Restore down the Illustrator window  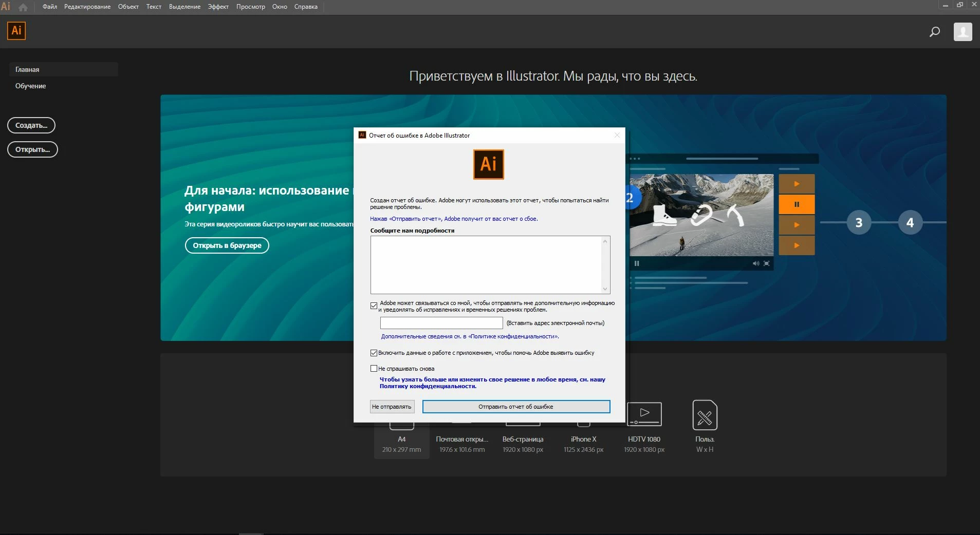coord(959,5)
